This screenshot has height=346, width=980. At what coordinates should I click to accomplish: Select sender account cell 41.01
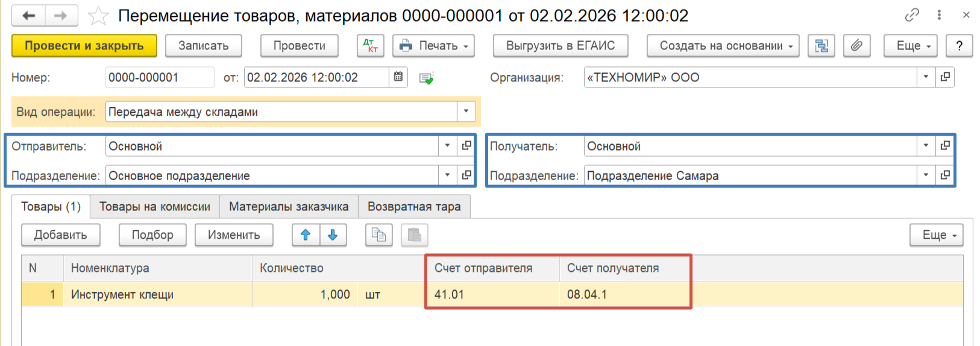494,295
